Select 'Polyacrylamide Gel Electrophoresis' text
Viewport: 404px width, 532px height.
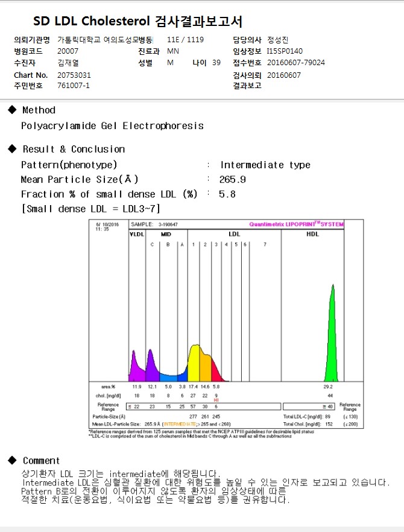(x=112, y=126)
